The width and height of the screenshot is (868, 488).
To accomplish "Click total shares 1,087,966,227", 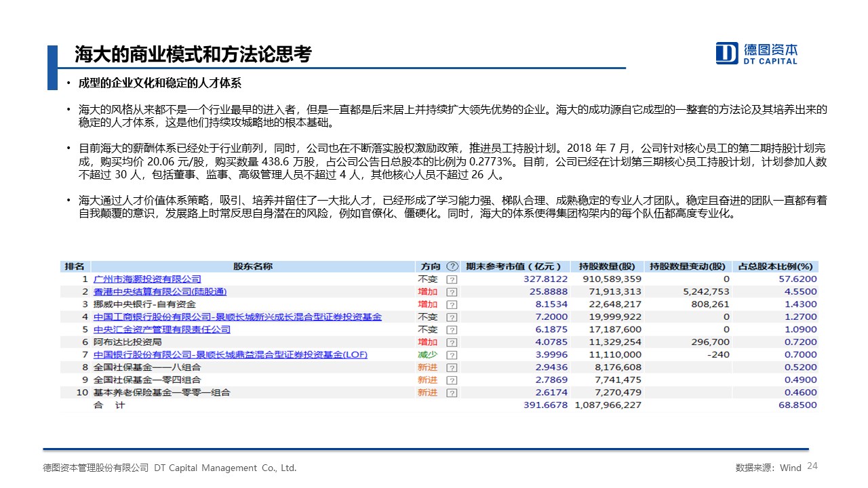I will (x=608, y=405).
